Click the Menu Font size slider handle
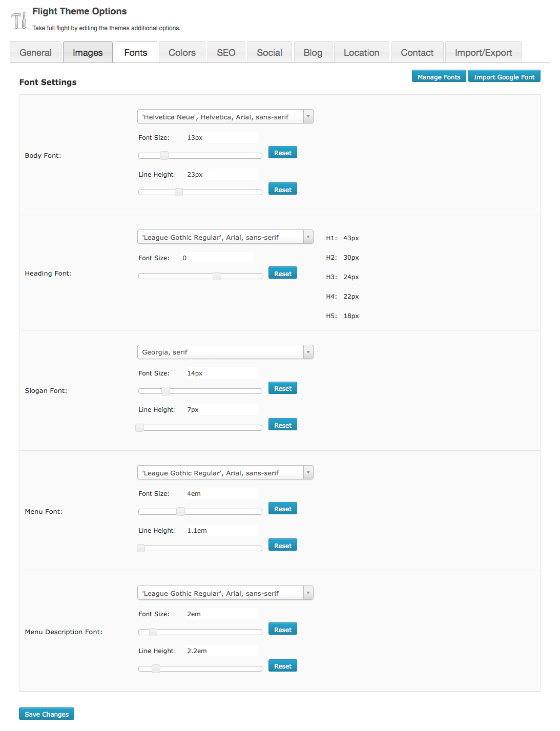Screen dimensions: 560x731 point(180,511)
